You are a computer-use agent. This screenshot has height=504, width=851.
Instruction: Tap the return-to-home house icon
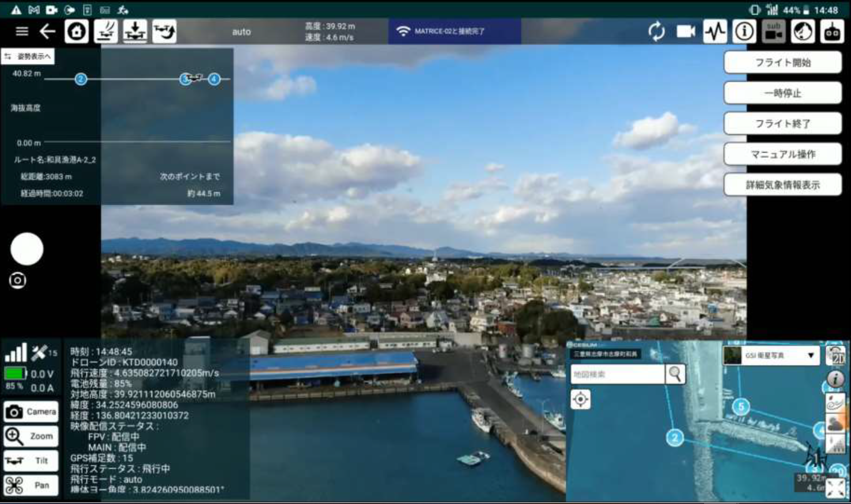(77, 31)
